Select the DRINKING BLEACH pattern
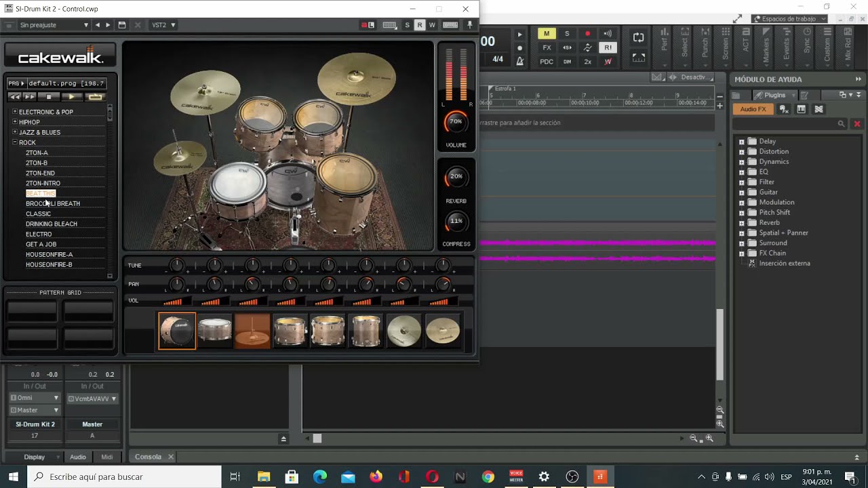 [x=52, y=224]
